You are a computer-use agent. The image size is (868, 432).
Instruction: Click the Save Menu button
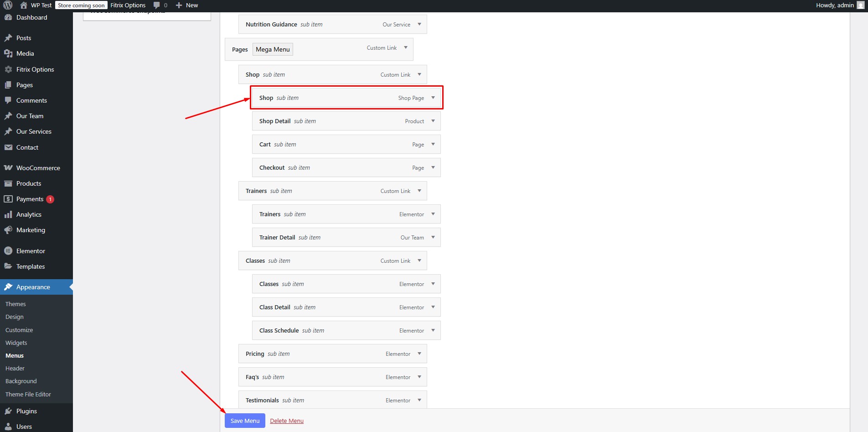tap(245, 421)
